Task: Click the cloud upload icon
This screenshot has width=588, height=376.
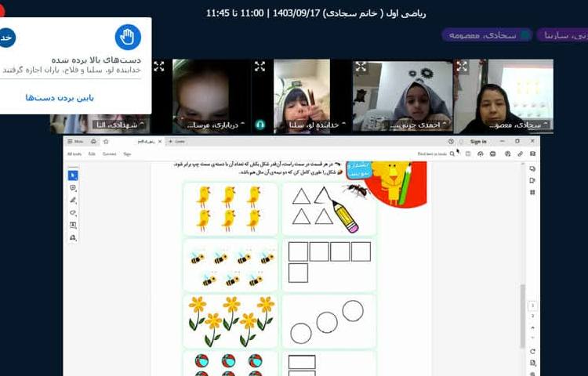Action: tap(481, 154)
